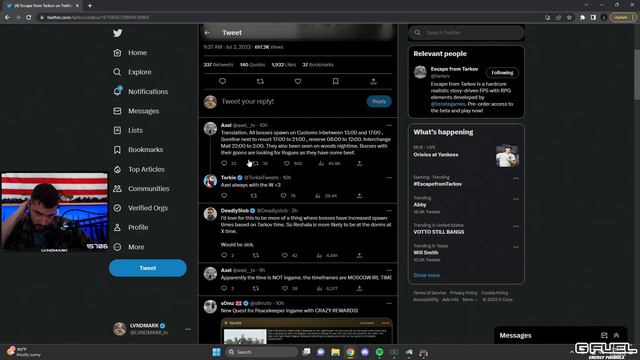This screenshot has height=360, width=640.
Task: Open Notifications in the sidebar
Action: pos(140,91)
